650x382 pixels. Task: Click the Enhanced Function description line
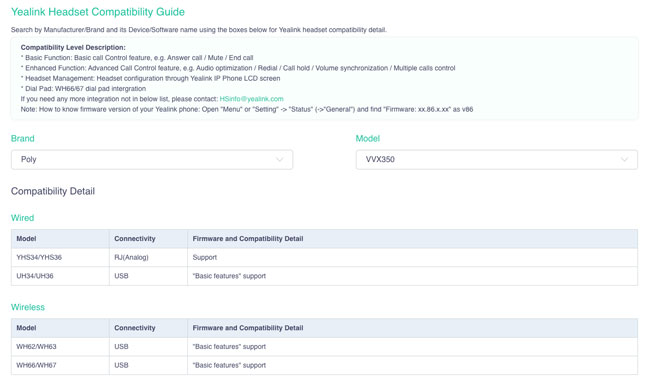[x=238, y=68]
